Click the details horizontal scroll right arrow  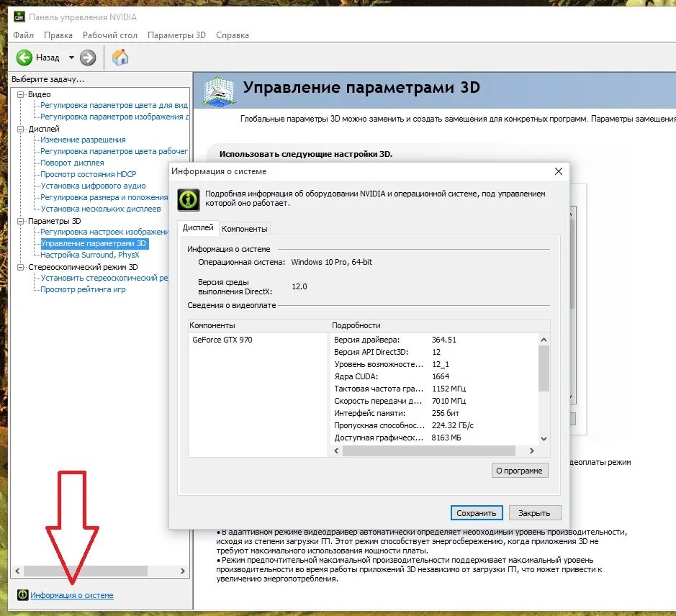point(531,450)
